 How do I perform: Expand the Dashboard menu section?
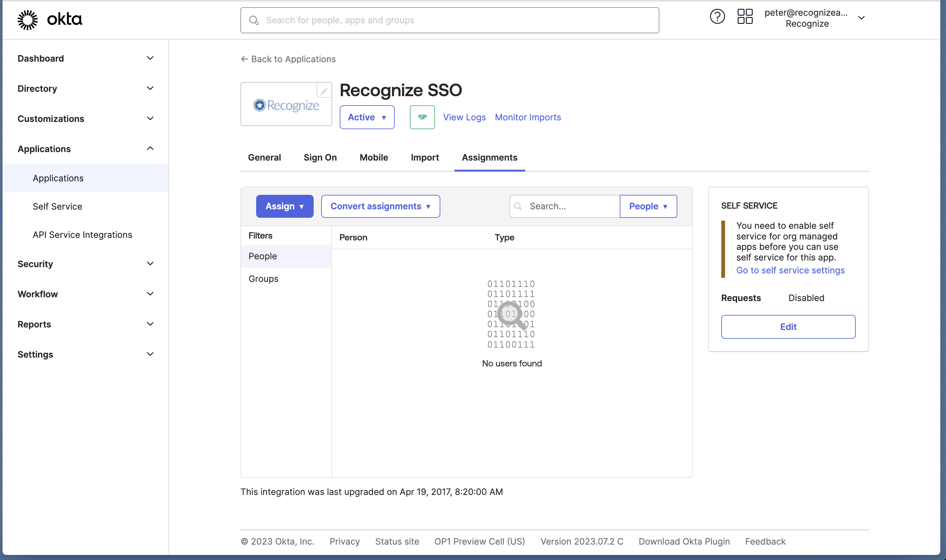86,58
